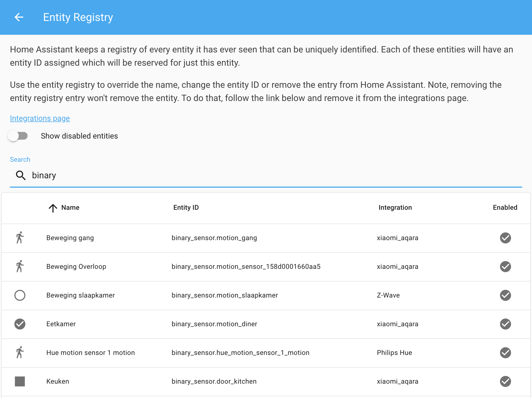Click the Enabled column header
The height and width of the screenshot is (398, 532).
(505, 207)
